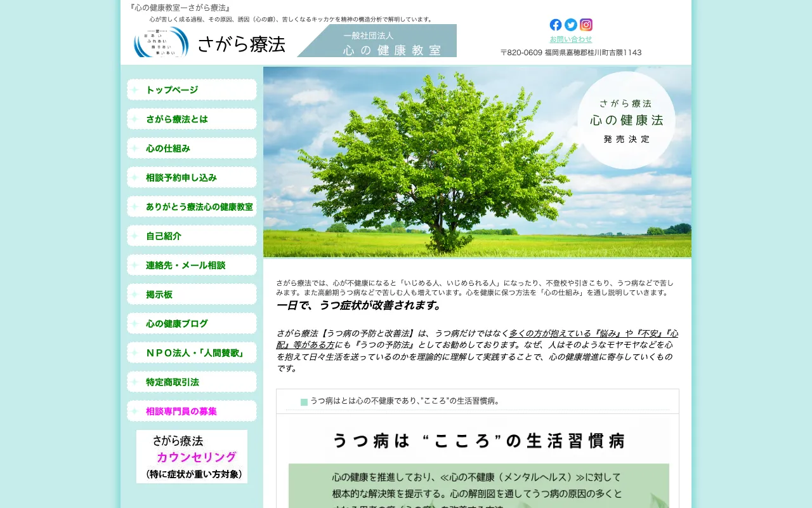Screen dimensions: 812x508
Task: Open 相談専門員の募集 menu item
Action: pyautogui.click(x=192, y=411)
